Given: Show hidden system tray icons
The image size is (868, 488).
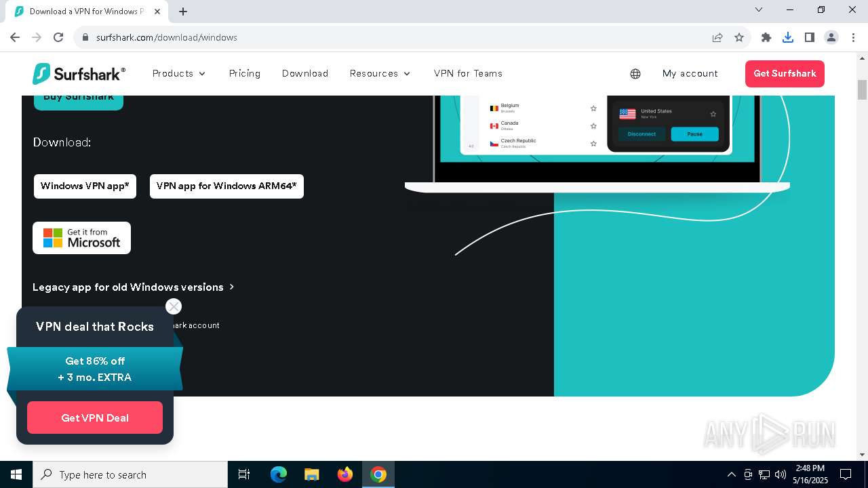Looking at the screenshot, I should coord(731,474).
